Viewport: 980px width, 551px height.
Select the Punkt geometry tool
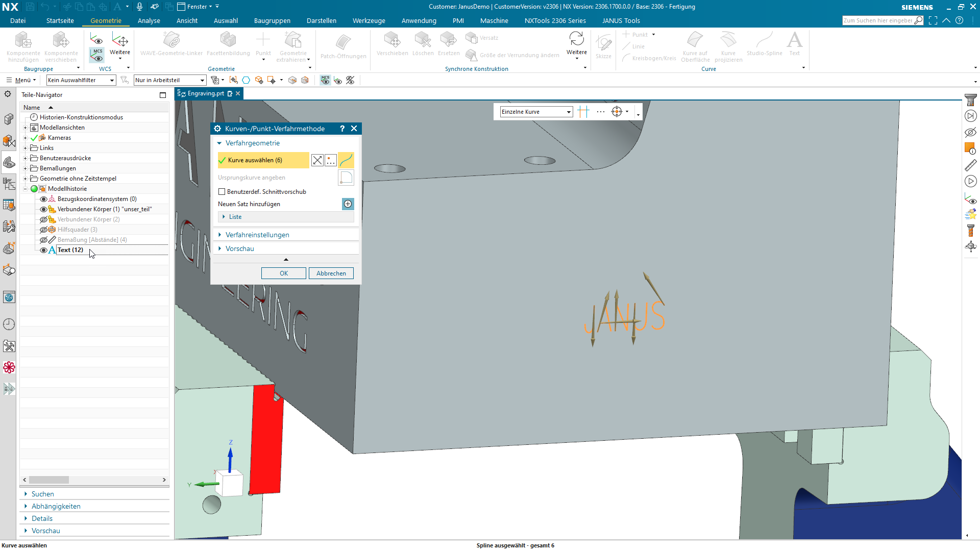click(263, 40)
